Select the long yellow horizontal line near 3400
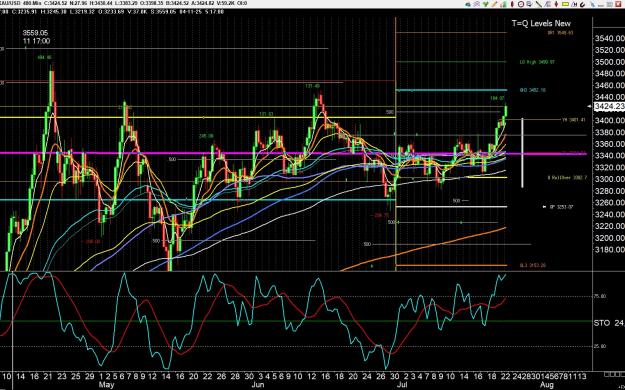This screenshot has height=390, width=625. (x=197, y=117)
